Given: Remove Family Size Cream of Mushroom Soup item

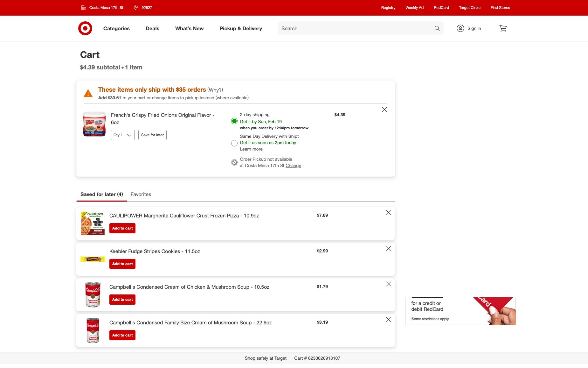Looking at the screenshot, I should (x=389, y=320).
